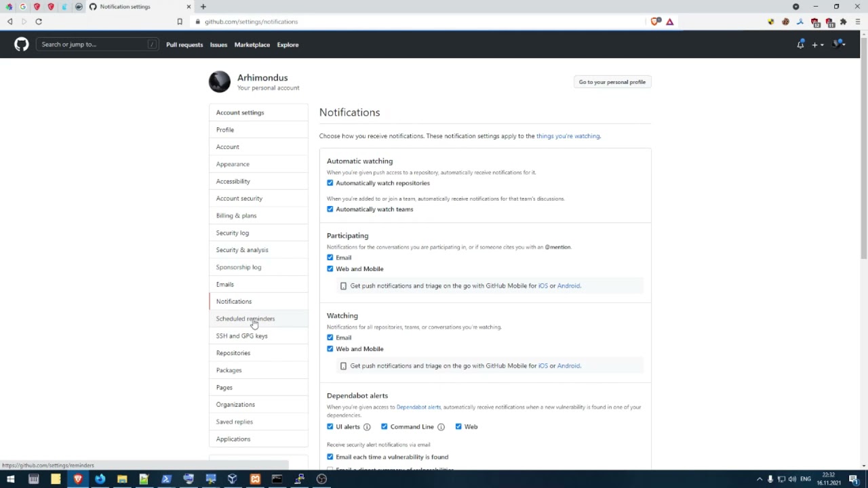Viewport: 868px width, 488px height.
Task: Toggle Dependabot Web checkbox
Action: click(458, 427)
